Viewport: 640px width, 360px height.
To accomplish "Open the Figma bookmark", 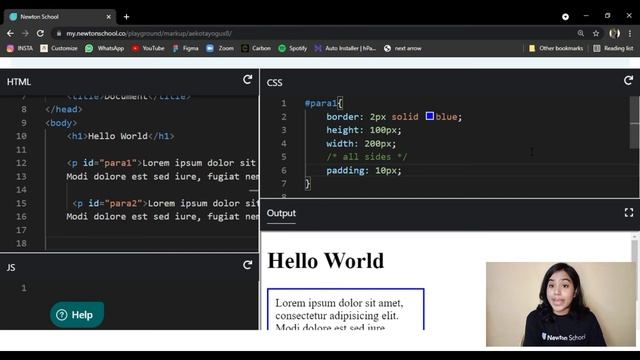I will pos(185,48).
